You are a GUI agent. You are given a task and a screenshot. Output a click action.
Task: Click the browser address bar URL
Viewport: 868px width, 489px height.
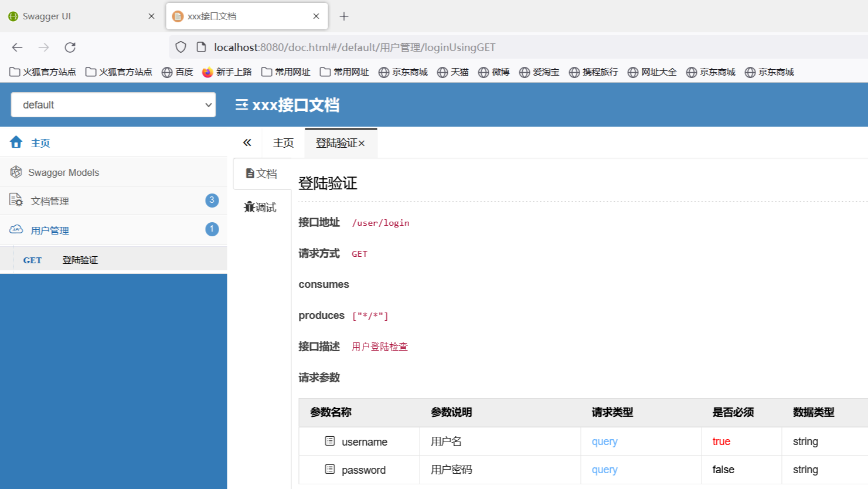coord(355,47)
